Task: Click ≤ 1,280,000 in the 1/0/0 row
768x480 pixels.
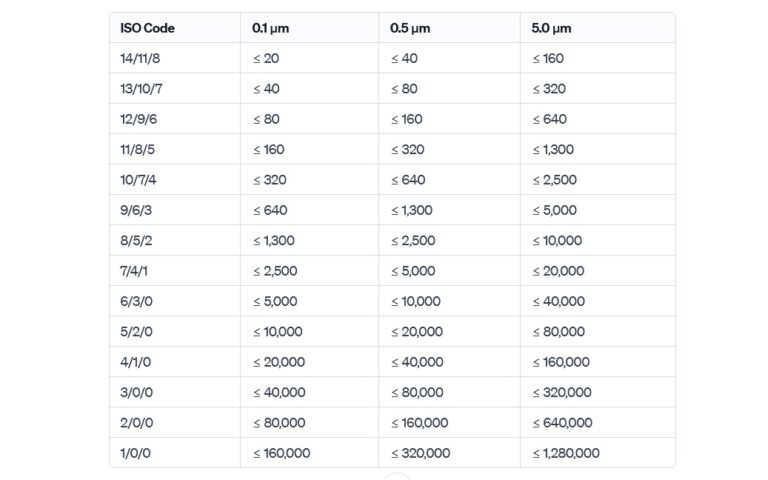Action: coord(566,453)
